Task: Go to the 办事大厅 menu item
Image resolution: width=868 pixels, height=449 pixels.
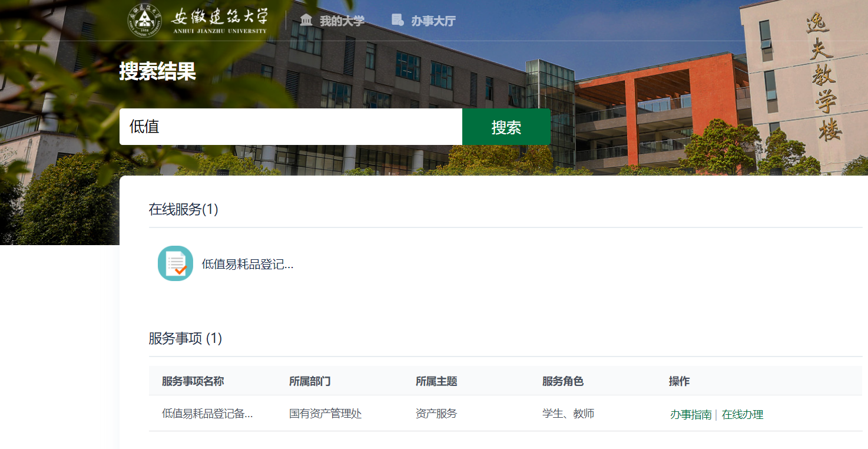Action: (433, 21)
